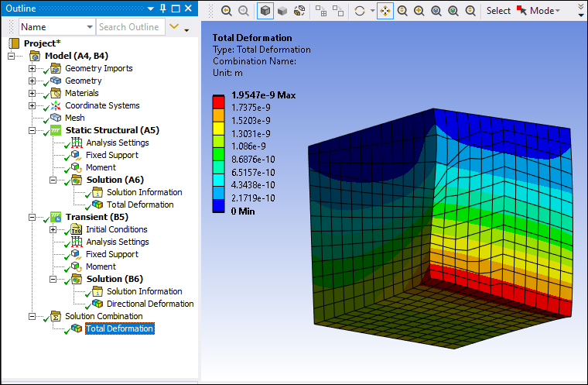Collapse the Static Structural (A5) branch
This screenshot has width=588, height=385.
click(x=32, y=130)
